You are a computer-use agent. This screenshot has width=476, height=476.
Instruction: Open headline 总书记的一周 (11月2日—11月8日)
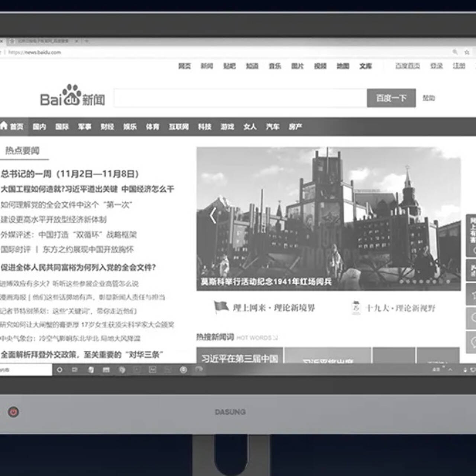[70, 174]
